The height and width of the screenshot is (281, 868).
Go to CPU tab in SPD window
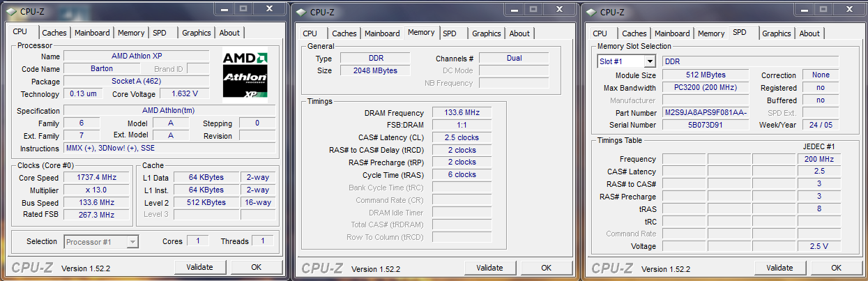click(x=600, y=33)
